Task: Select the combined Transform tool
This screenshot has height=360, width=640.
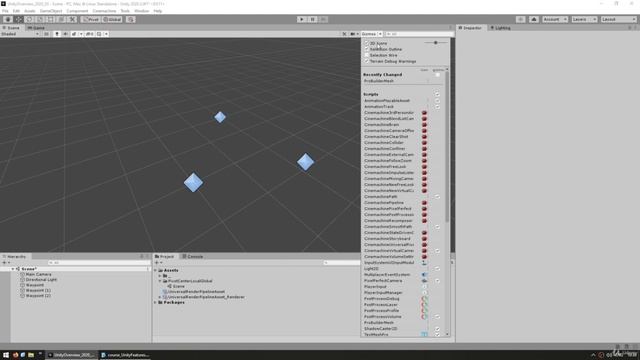Action: tap(61, 19)
